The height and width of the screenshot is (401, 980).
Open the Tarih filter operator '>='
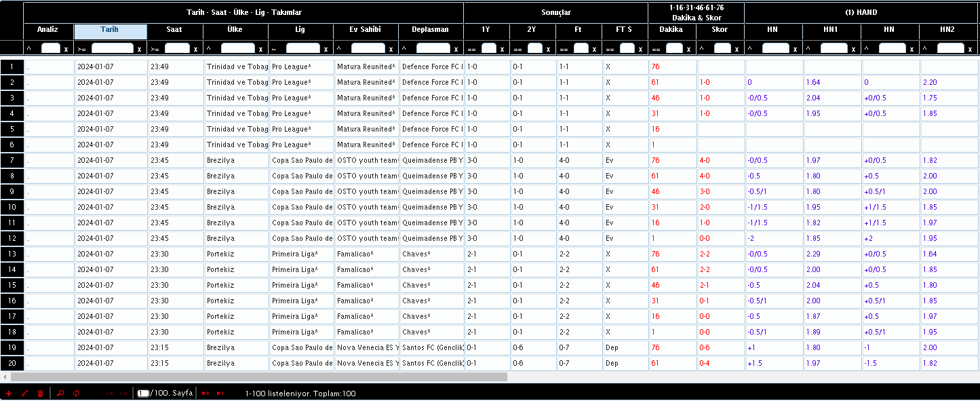[x=82, y=49]
